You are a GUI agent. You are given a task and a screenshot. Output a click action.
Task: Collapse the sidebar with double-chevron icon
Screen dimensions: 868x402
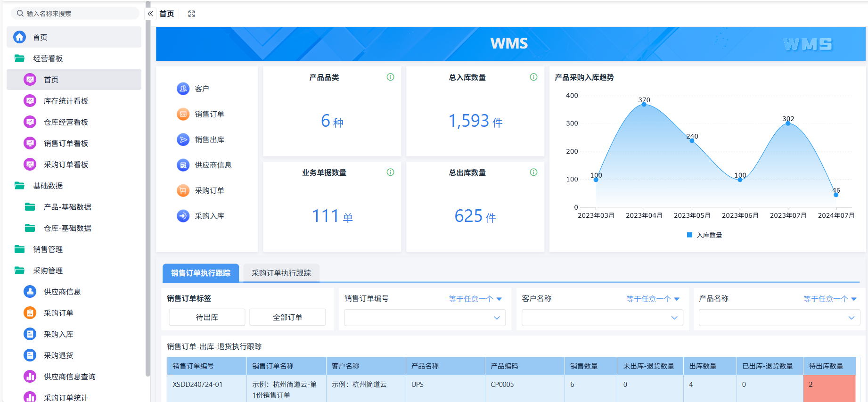(150, 14)
